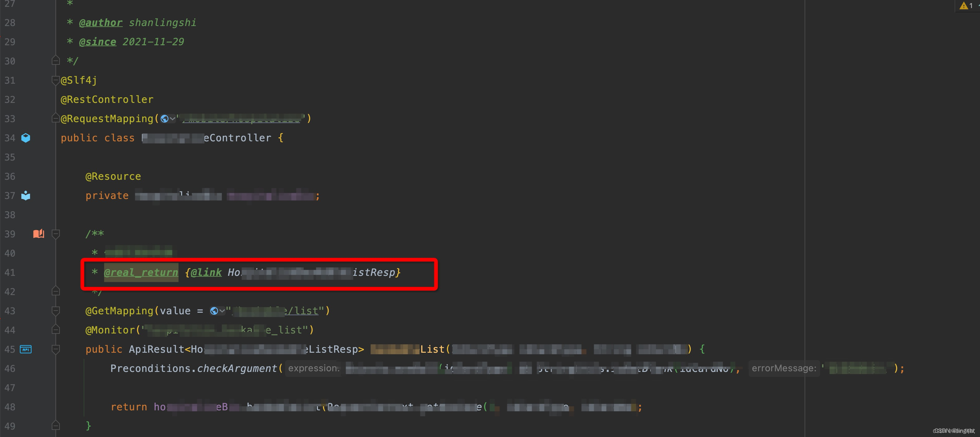The height and width of the screenshot is (437, 980).
Task: Click the API endpoint gutter icon on line 45
Action: pos(25,349)
